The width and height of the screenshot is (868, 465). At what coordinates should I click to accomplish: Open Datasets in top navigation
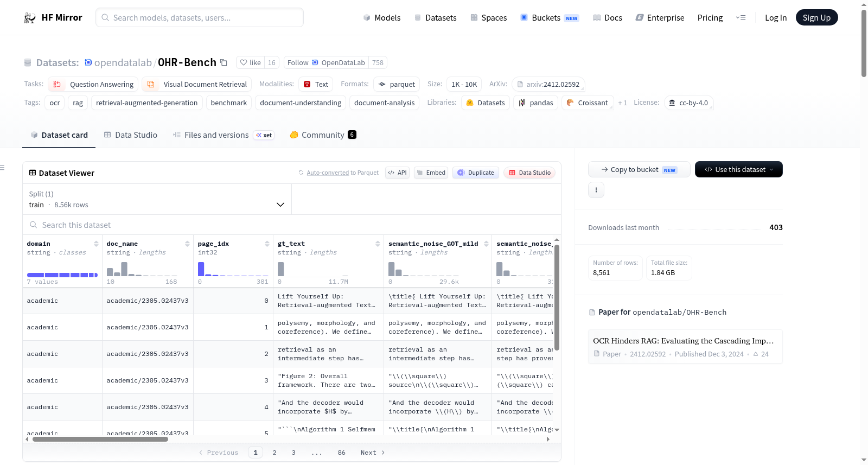point(436,18)
